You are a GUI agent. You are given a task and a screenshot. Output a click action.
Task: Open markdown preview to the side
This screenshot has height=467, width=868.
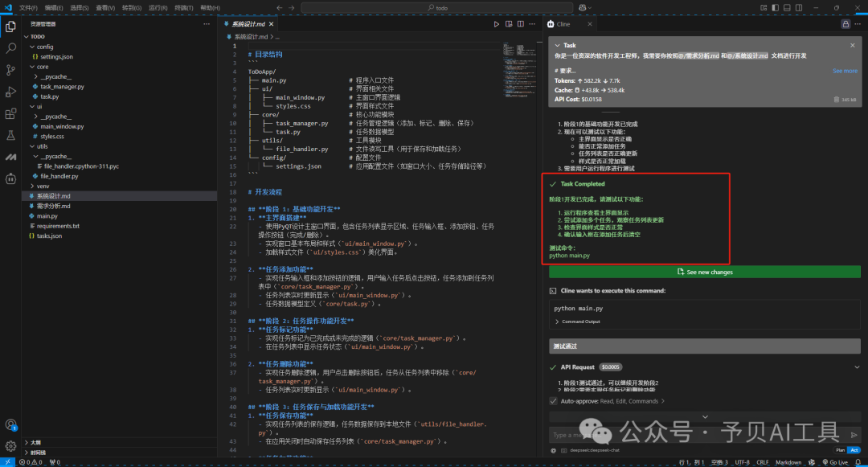[509, 24]
